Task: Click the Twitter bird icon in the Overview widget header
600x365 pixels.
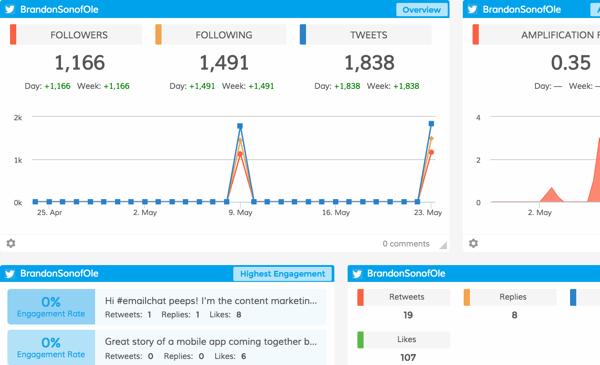Action: (x=10, y=9)
